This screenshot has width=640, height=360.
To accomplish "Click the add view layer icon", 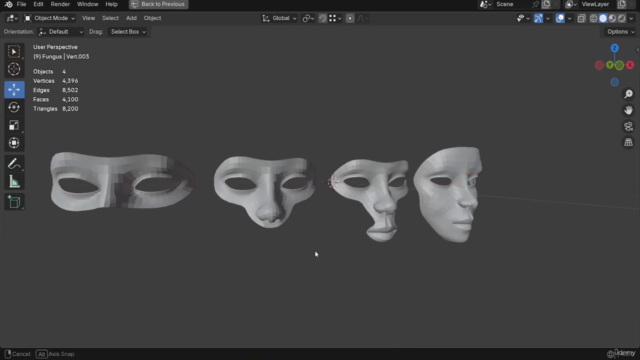I will point(622,4).
